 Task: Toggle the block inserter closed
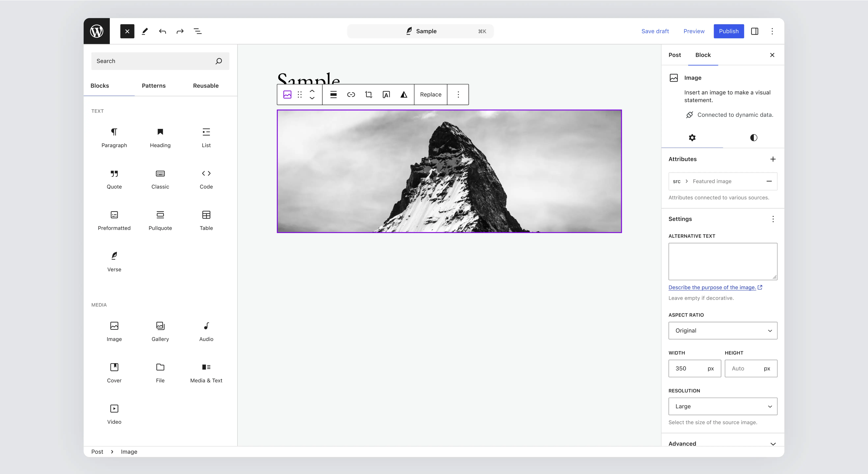[127, 31]
